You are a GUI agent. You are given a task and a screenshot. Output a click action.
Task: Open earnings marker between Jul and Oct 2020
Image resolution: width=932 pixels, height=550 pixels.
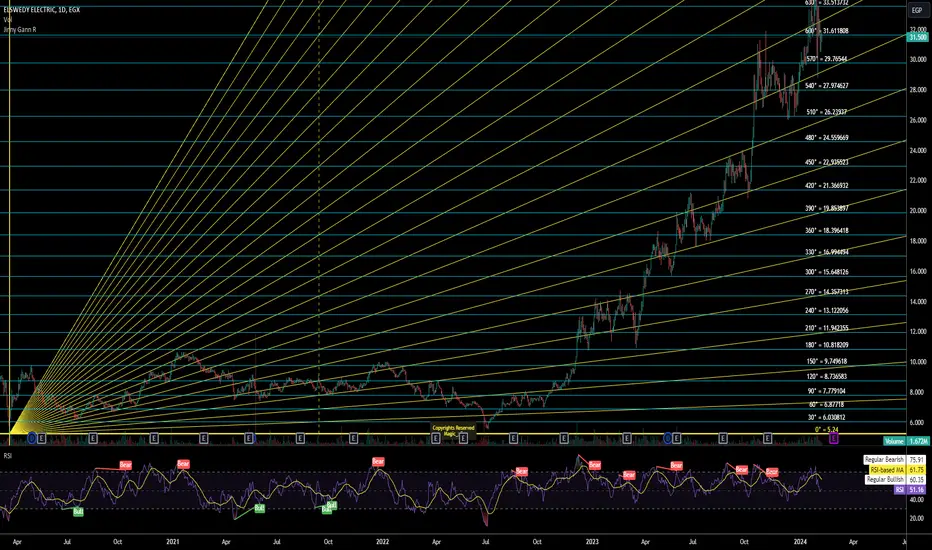point(93,438)
